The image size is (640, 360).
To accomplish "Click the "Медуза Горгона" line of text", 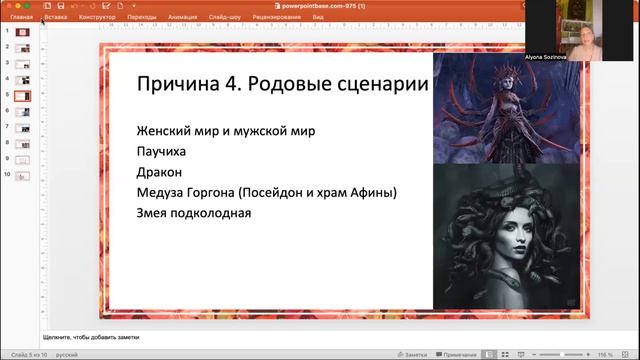I will tap(267, 192).
